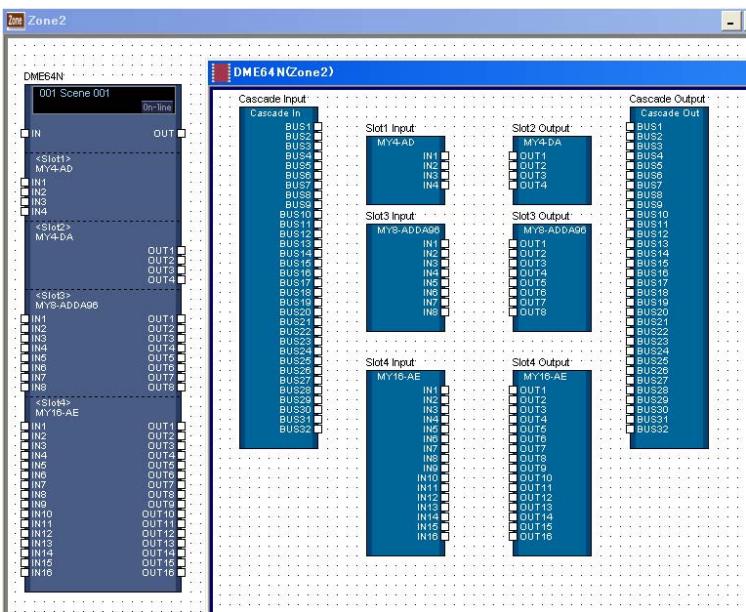Click OUT16 port on Slot4 Output block
746x612 pixels.
(513, 536)
